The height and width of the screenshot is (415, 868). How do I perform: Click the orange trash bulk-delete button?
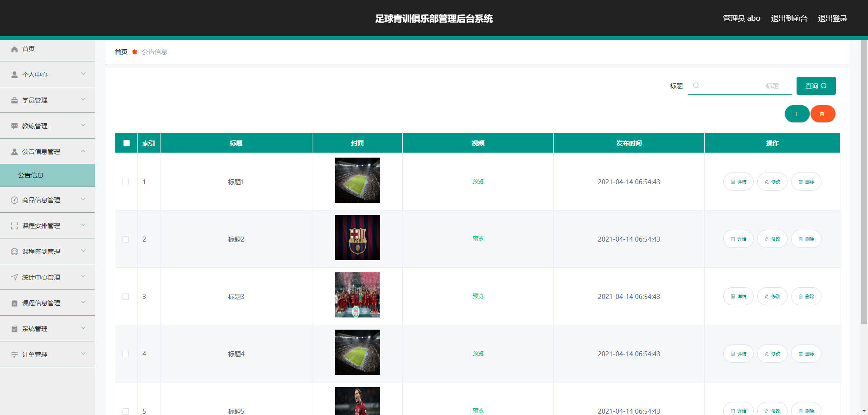click(x=822, y=114)
